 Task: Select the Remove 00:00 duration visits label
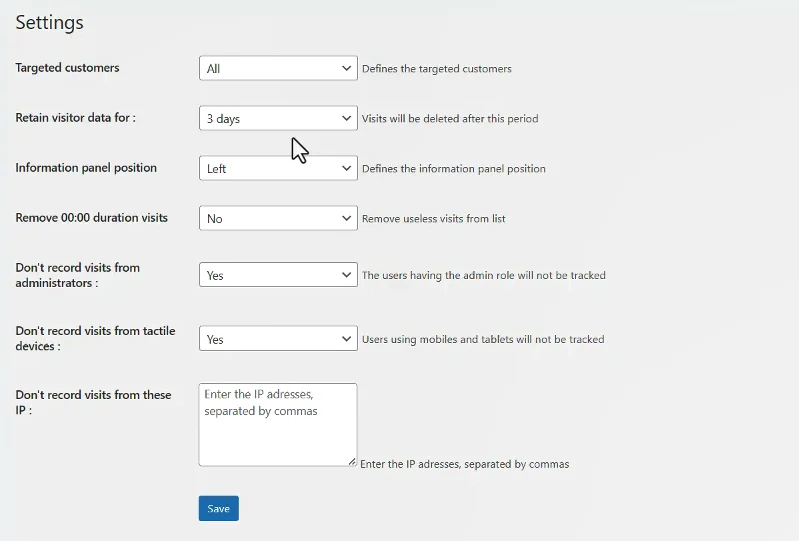92,218
